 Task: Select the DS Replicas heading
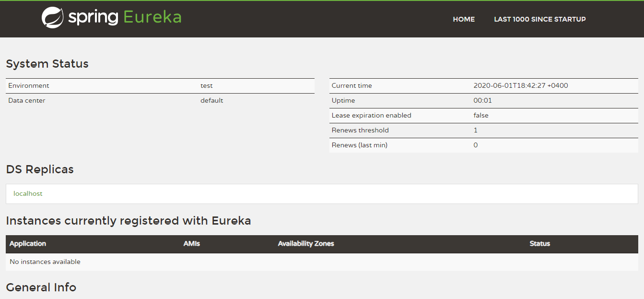(40, 169)
